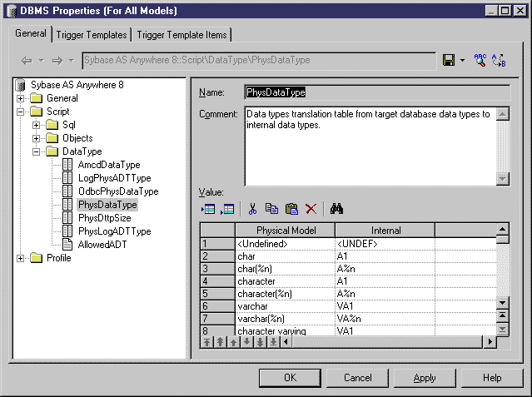Expand the Profile folder
This screenshot has width=532, height=397.
[20, 258]
